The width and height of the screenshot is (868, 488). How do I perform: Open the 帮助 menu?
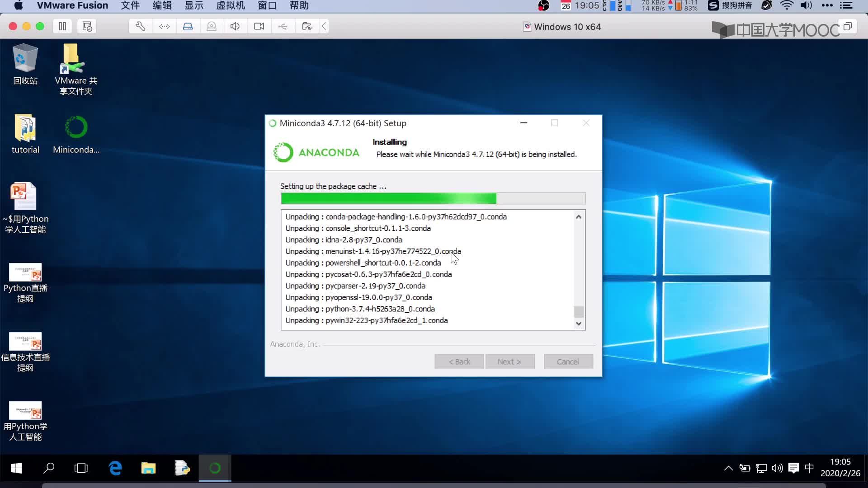tap(299, 5)
